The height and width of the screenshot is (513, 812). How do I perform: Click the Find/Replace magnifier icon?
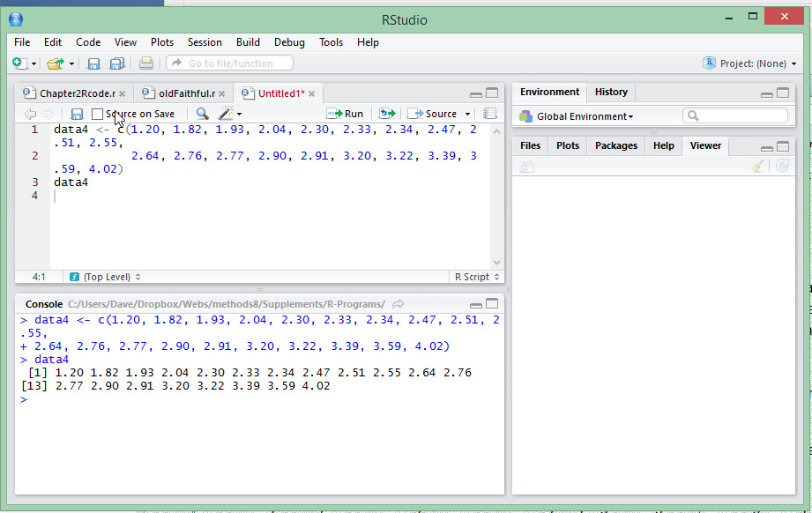pyautogui.click(x=203, y=114)
